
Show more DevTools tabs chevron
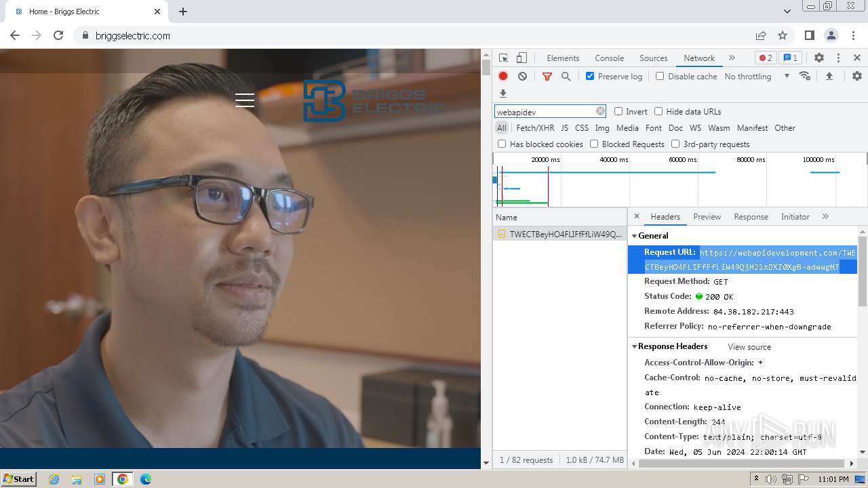point(732,58)
